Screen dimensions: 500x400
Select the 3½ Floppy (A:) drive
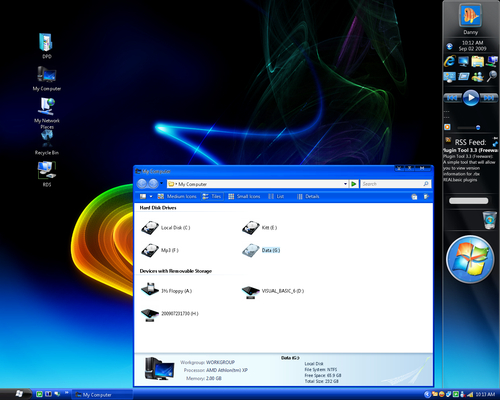click(166, 291)
